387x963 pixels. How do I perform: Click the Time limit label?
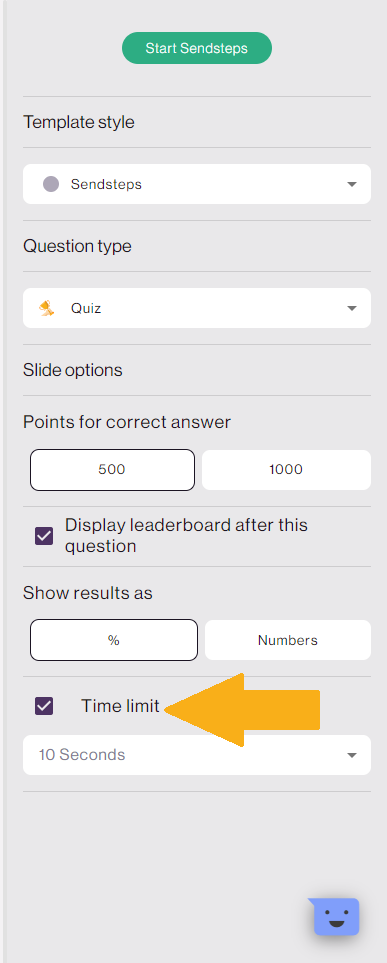point(120,706)
